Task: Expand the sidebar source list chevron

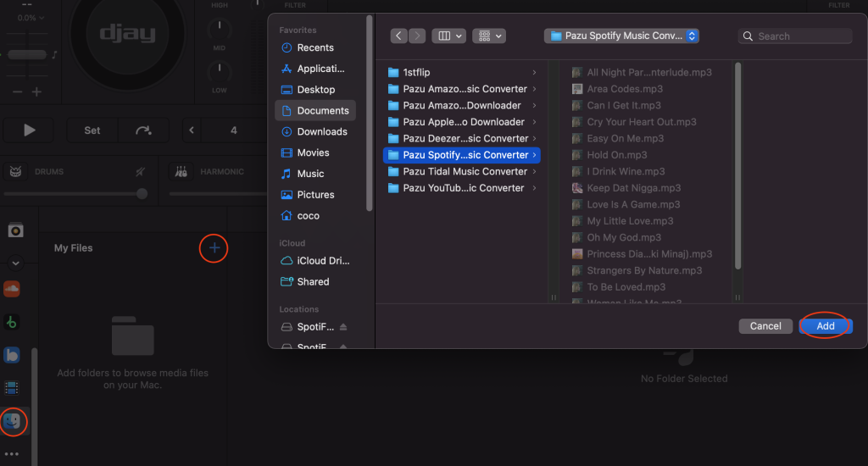Action: pyautogui.click(x=15, y=263)
